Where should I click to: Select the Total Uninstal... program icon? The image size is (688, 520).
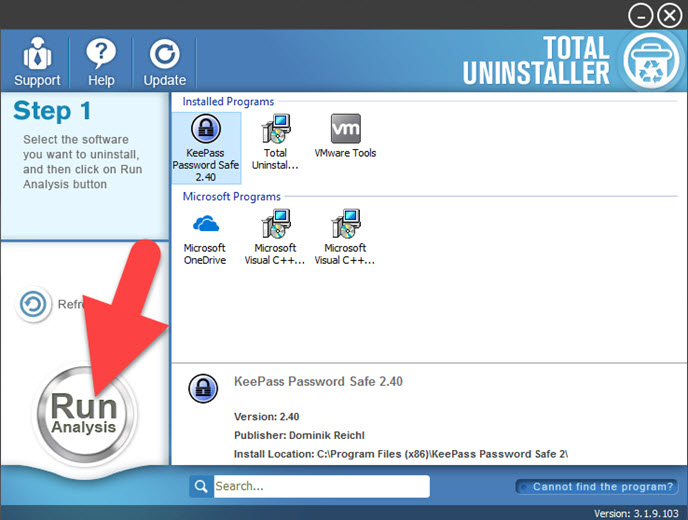[x=275, y=142]
